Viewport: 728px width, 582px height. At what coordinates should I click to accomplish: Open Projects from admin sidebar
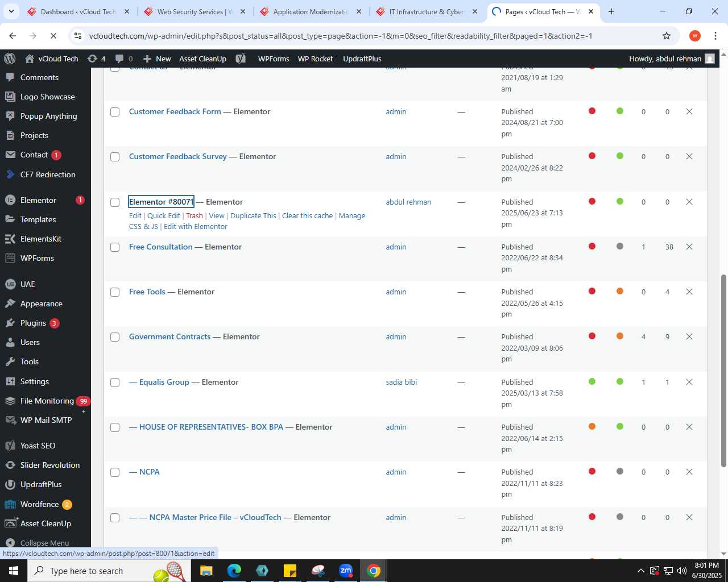tap(34, 135)
